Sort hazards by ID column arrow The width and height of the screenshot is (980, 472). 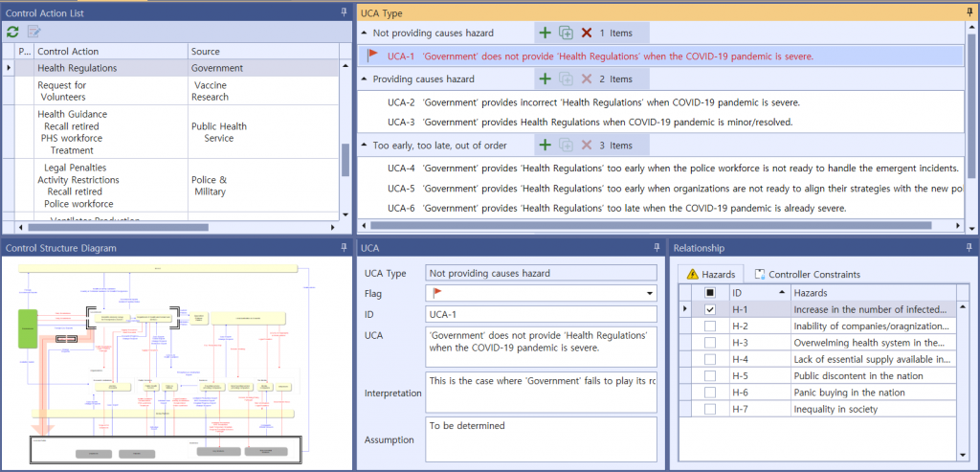pos(782,292)
